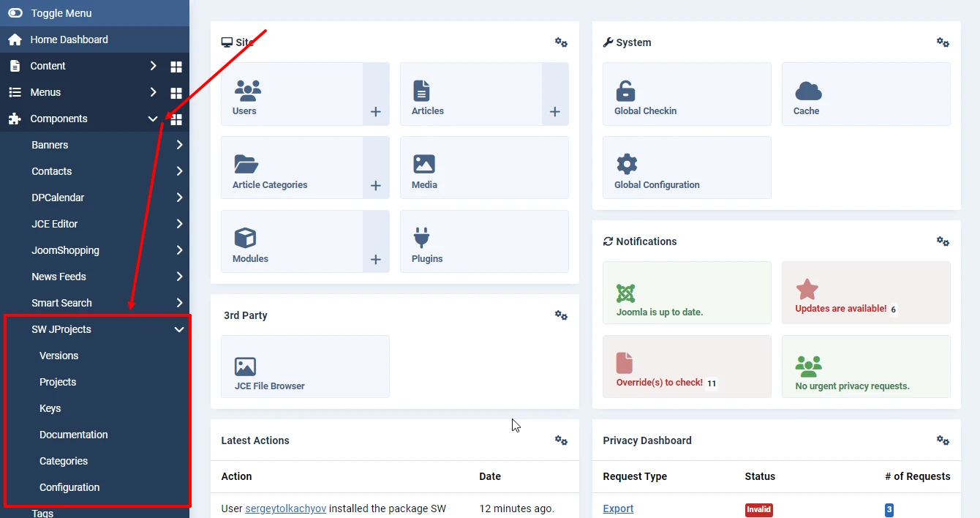Expand JoomShopping submenu arrow
This screenshot has height=518, width=980.
pos(180,250)
